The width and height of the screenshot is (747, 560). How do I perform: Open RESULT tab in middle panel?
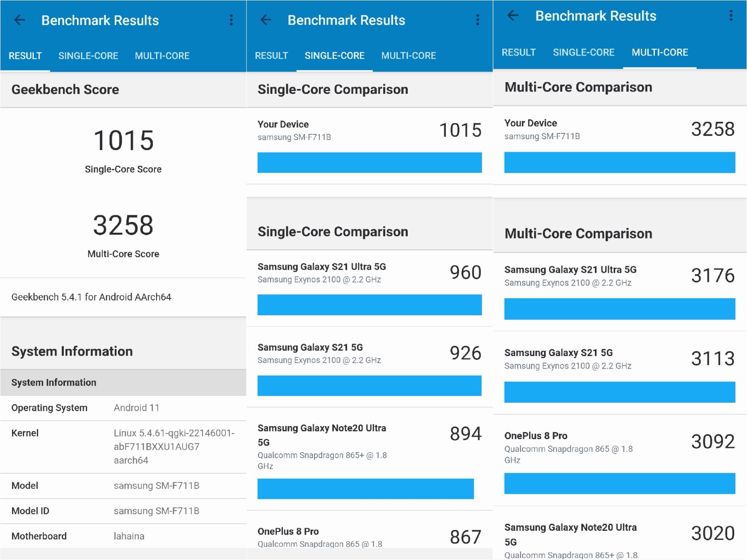point(271,56)
